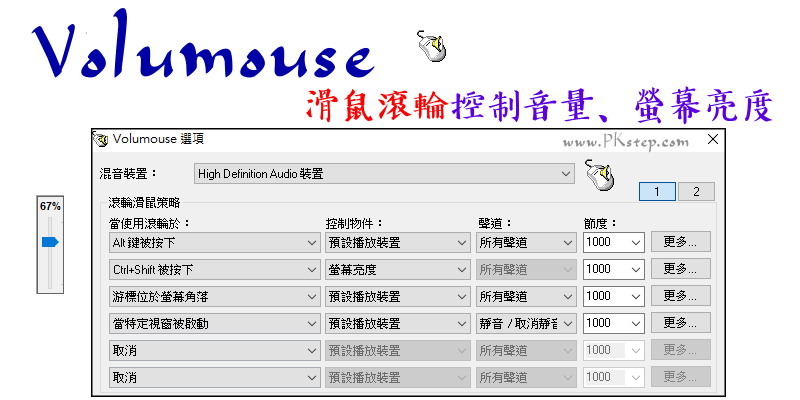The width and height of the screenshot is (800, 400).
Task: Open 控制物件 dropdown in 游標位於螢幕角落 row
Action: [397, 296]
